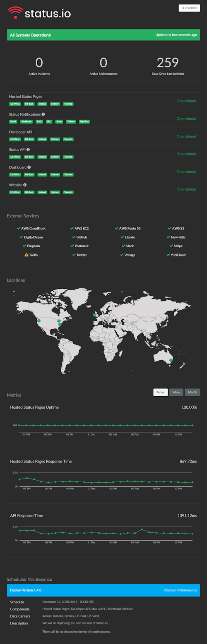
Task: Click the Toronto tag under Website
Action: pos(68,192)
